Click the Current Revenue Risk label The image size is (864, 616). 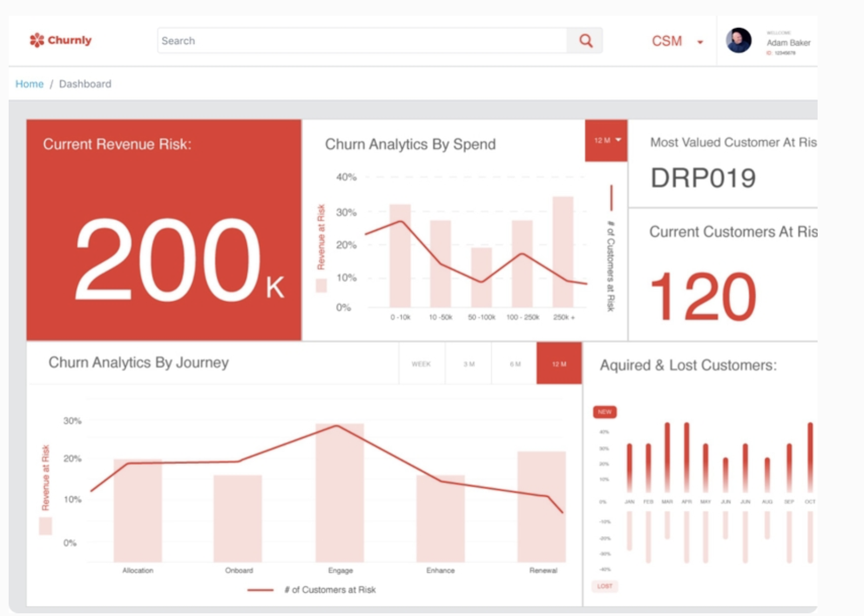coord(117,144)
